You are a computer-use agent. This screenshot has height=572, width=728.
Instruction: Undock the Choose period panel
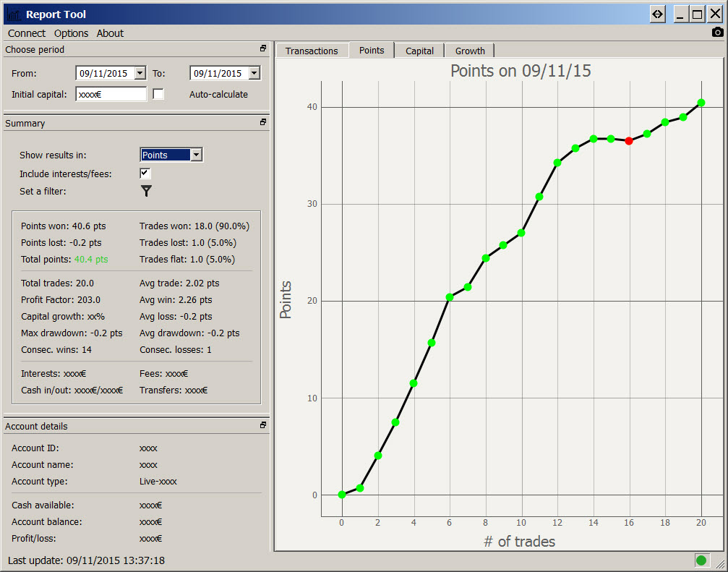tap(263, 49)
